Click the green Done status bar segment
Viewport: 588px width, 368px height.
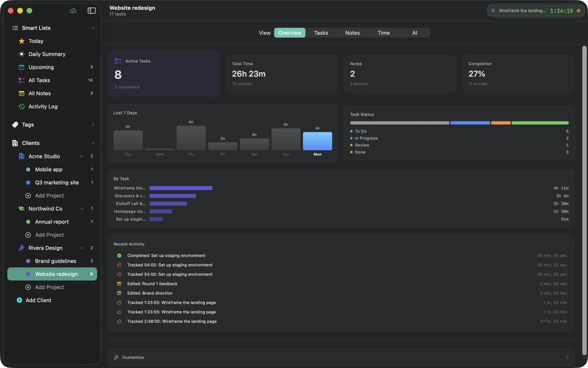[540, 123]
